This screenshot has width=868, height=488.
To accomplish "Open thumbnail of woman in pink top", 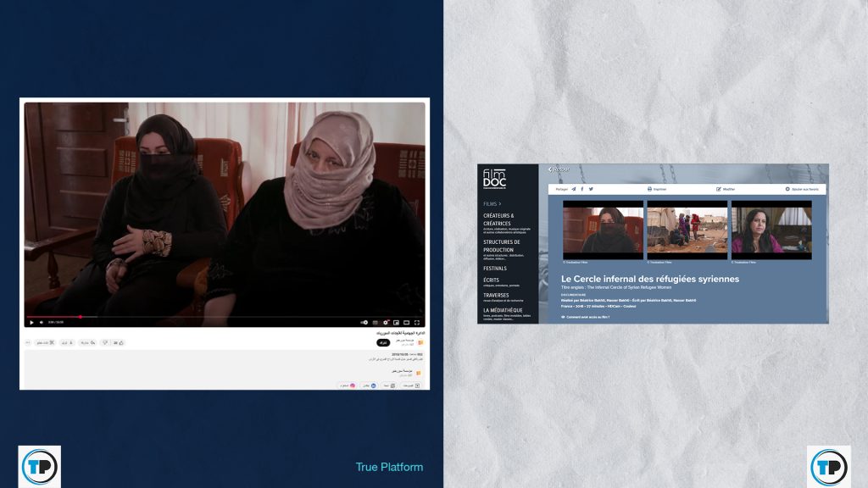I will coord(771,230).
